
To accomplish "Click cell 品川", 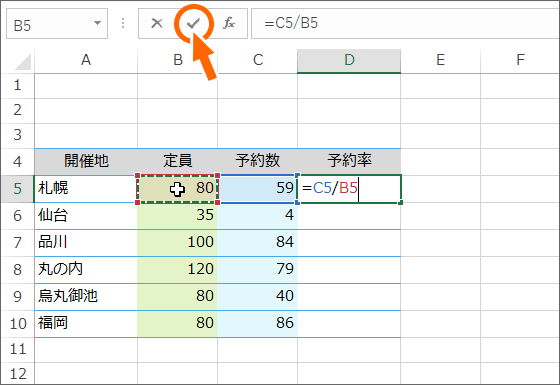I will (x=86, y=243).
